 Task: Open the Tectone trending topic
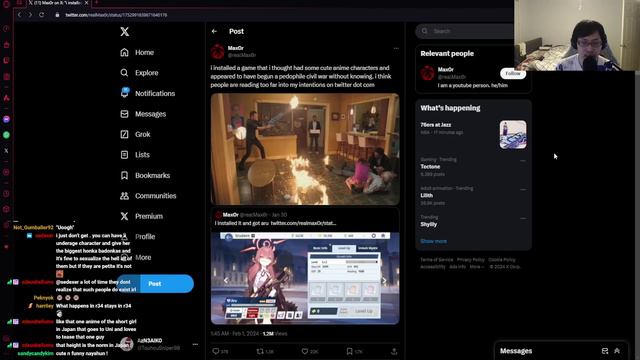coord(430,167)
